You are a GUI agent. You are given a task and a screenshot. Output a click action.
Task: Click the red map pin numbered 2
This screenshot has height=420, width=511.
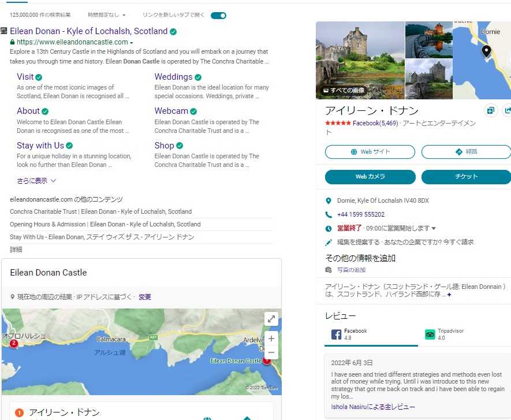tap(14, 343)
